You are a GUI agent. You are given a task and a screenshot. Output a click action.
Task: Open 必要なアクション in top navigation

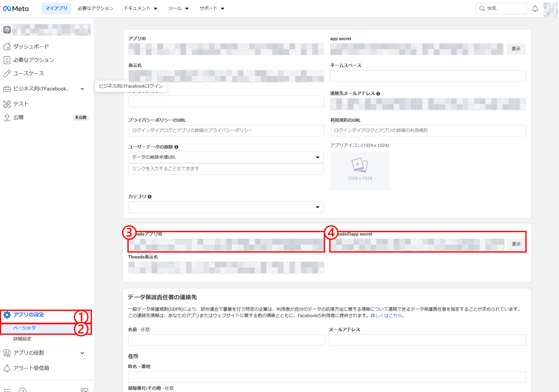[96, 9]
